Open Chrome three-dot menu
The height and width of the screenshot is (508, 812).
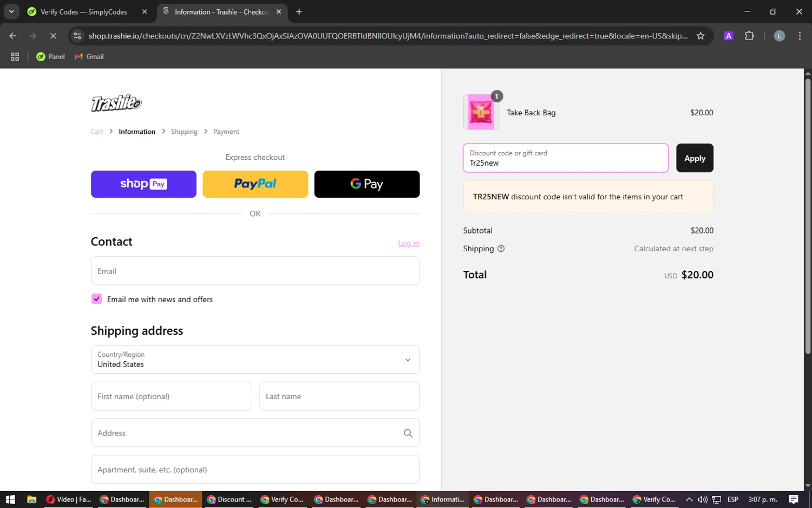[x=800, y=36]
